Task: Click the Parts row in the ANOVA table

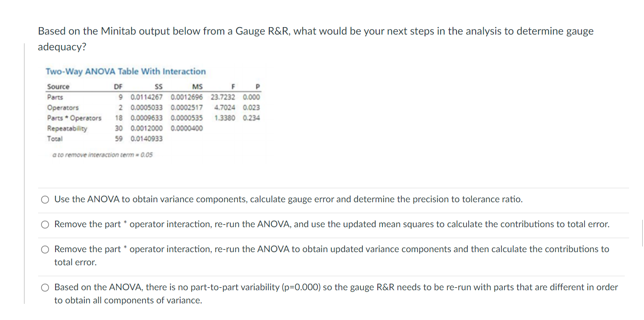Action: [55, 97]
